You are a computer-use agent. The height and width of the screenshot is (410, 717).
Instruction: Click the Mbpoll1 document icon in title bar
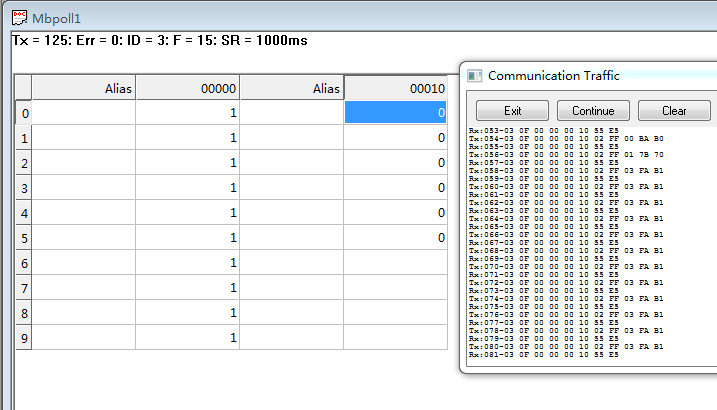point(19,17)
